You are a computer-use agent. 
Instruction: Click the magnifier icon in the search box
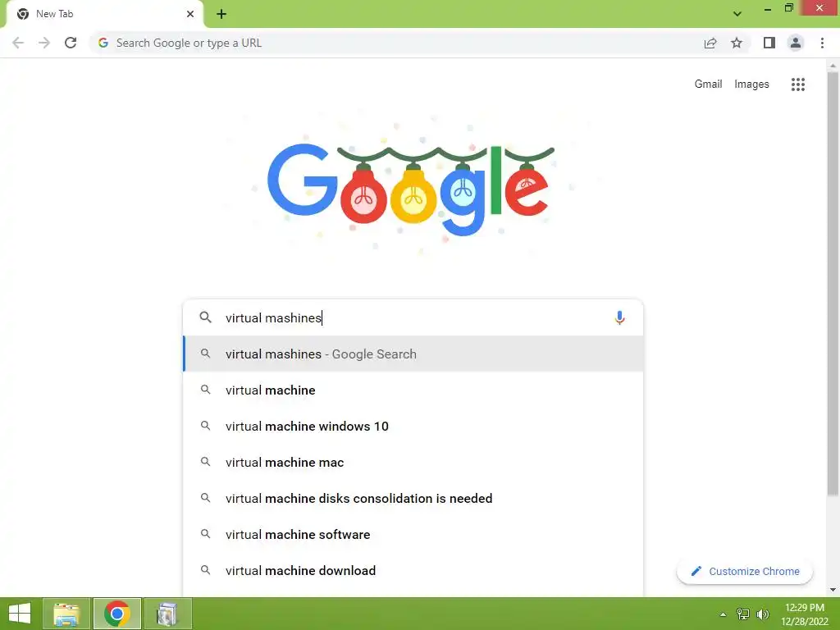pos(205,317)
